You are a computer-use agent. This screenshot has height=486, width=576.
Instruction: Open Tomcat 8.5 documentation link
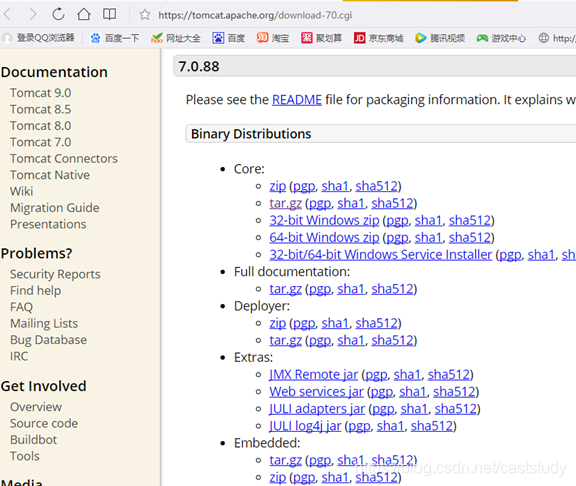(x=40, y=109)
